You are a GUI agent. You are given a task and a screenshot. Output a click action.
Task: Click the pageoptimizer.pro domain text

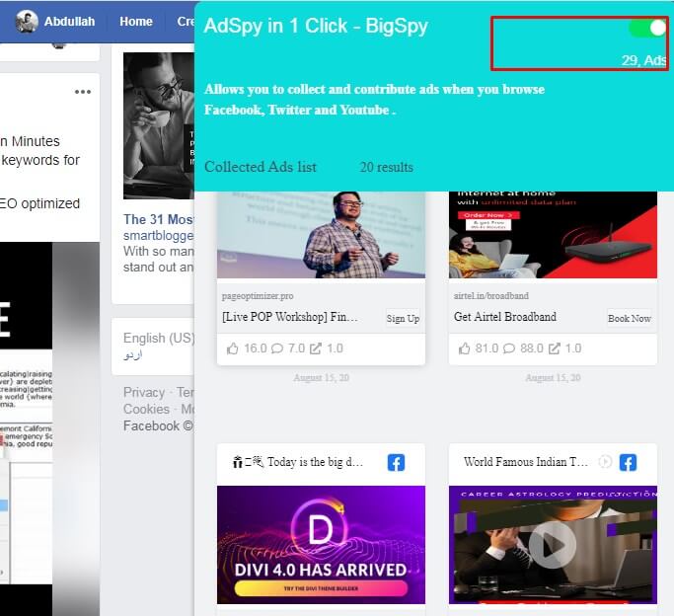(258, 296)
